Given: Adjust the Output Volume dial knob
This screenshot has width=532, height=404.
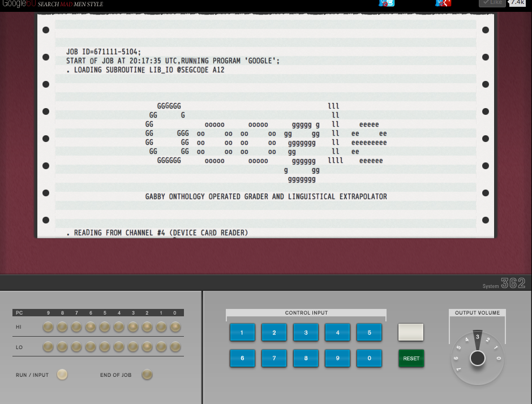Looking at the screenshot, I should click(478, 358).
